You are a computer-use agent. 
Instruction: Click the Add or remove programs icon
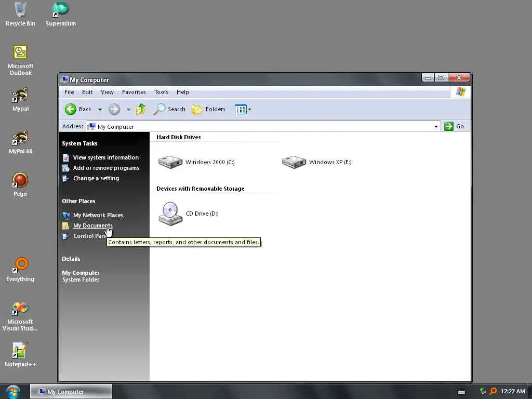click(x=66, y=168)
